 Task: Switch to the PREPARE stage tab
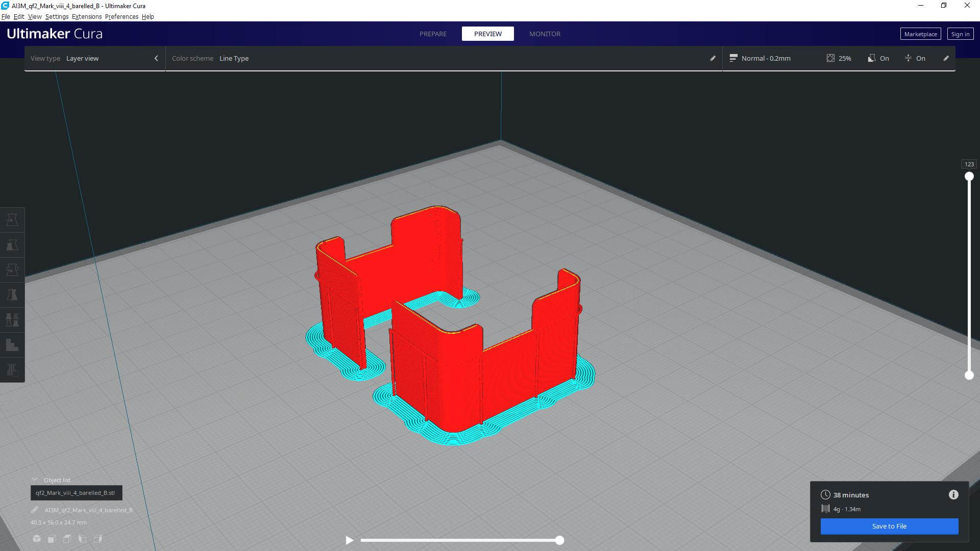[x=433, y=34]
